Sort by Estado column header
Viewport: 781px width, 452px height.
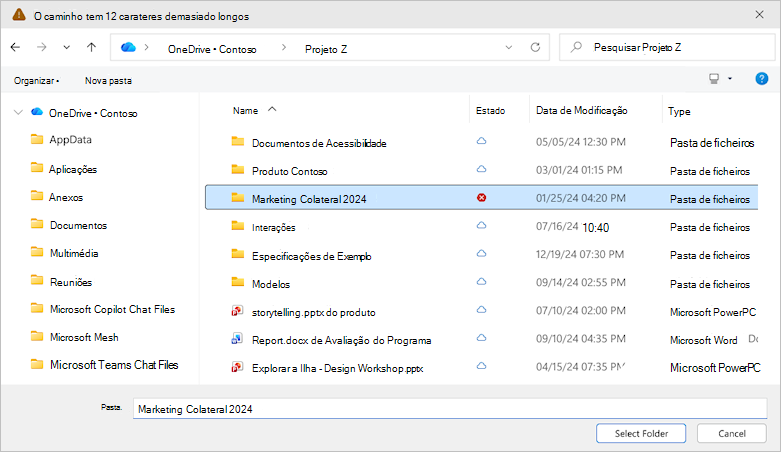coord(490,111)
